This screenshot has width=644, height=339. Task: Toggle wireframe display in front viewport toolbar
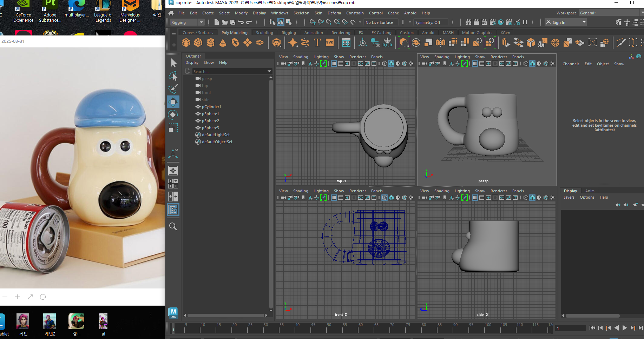385,198
